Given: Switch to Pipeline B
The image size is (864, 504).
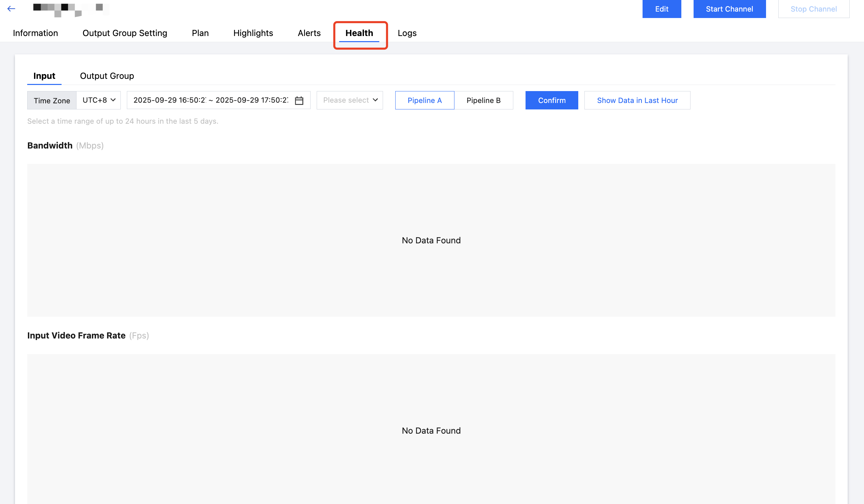Looking at the screenshot, I should pyautogui.click(x=483, y=100).
